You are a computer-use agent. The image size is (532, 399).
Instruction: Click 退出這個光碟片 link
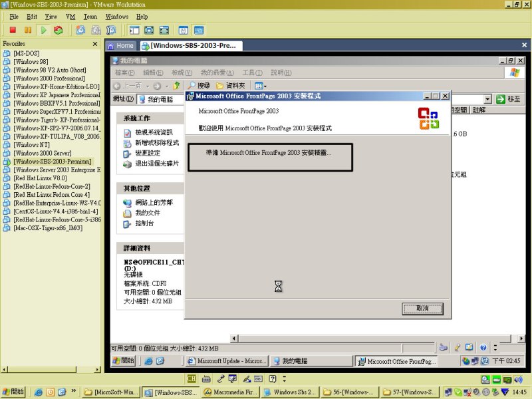[157, 164]
